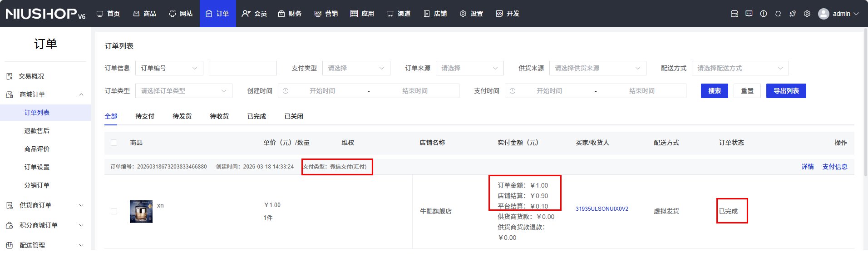868x258 pixels.
Task: Switch to the 待收货 tab
Action: [219, 116]
